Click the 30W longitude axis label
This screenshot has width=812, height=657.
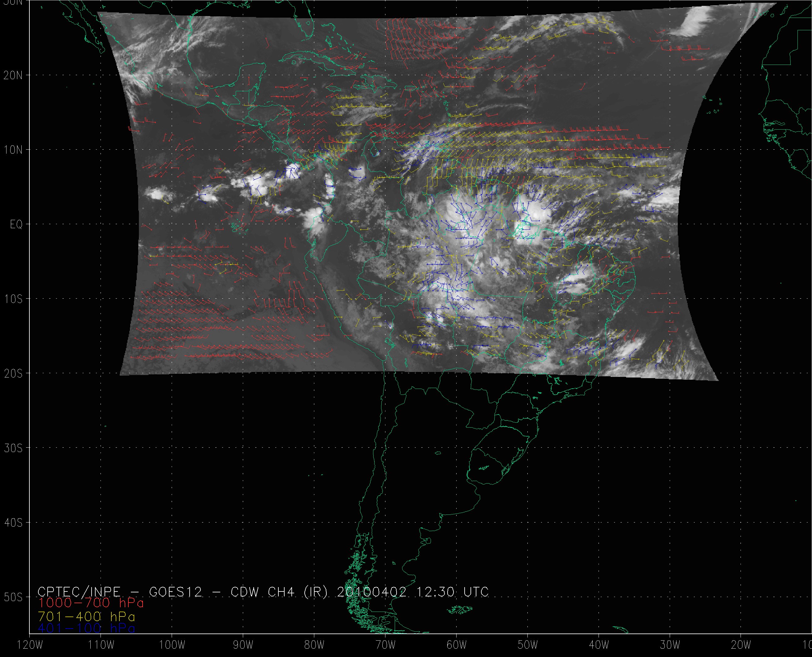tap(670, 645)
